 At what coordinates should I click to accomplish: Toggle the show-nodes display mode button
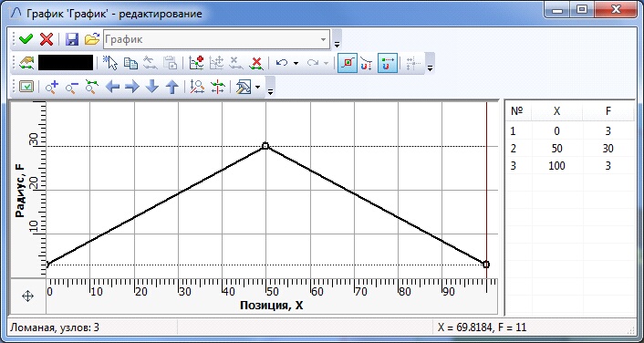coord(348,63)
